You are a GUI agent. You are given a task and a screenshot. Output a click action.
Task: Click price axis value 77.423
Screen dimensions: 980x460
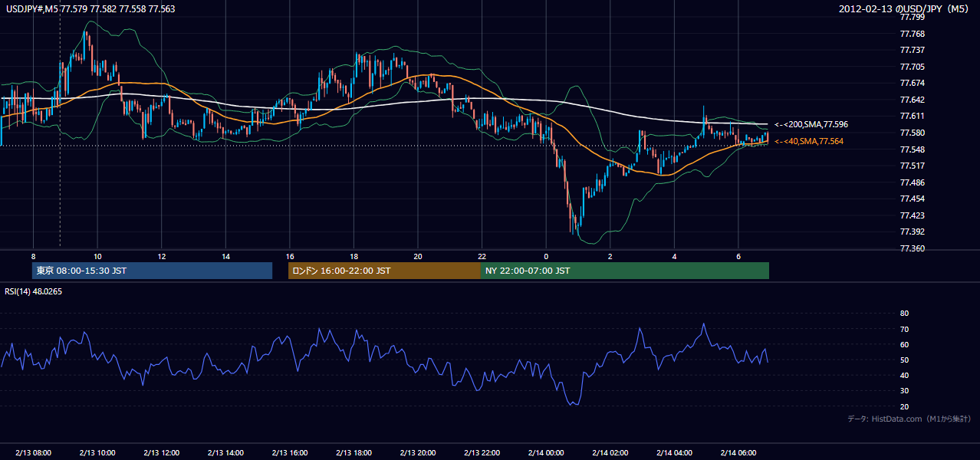(x=912, y=215)
